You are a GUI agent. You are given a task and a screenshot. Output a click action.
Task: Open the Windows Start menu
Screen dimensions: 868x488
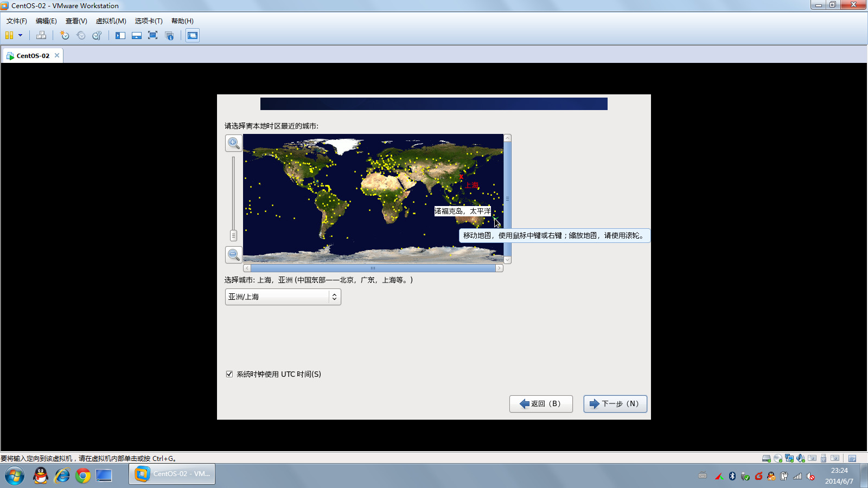click(15, 476)
